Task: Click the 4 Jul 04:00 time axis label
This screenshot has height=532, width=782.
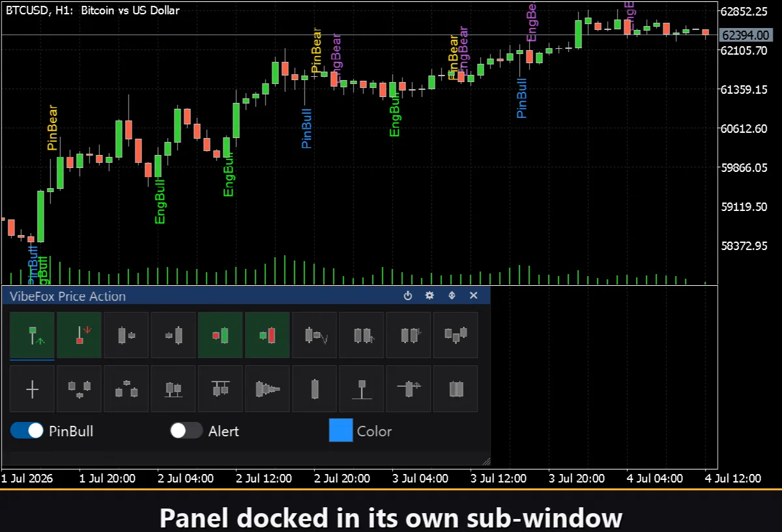Action: point(655,479)
